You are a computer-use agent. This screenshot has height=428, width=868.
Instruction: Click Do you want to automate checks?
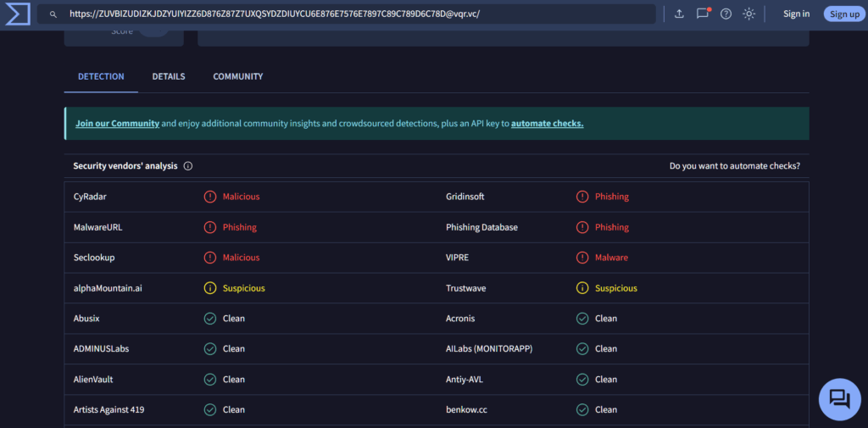coord(734,166)
